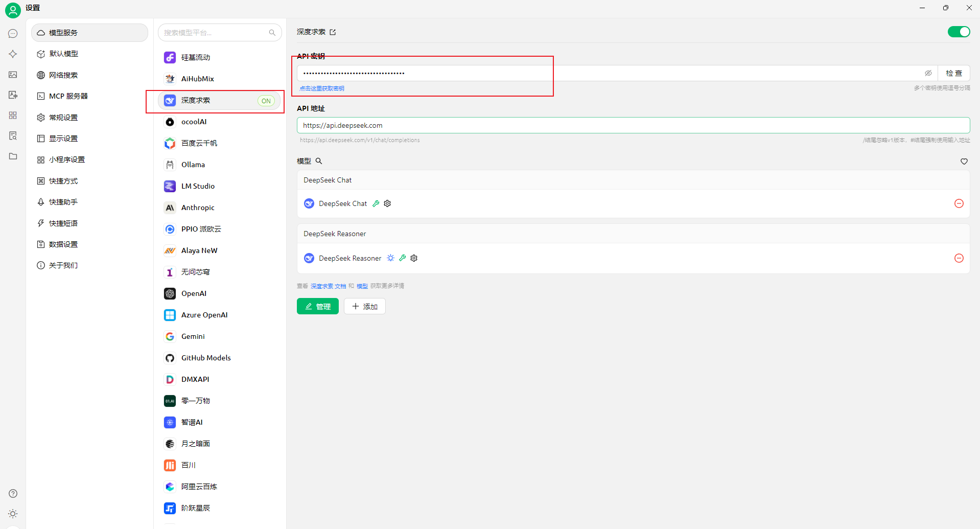Open the help question mark icon
Screen dimensions: 980x529
click(x=13, y=493)
